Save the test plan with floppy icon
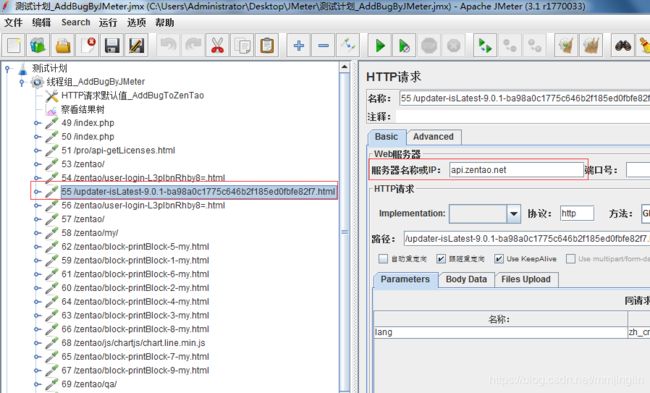This screenshot has height=393, width=650. pos(112,45)
